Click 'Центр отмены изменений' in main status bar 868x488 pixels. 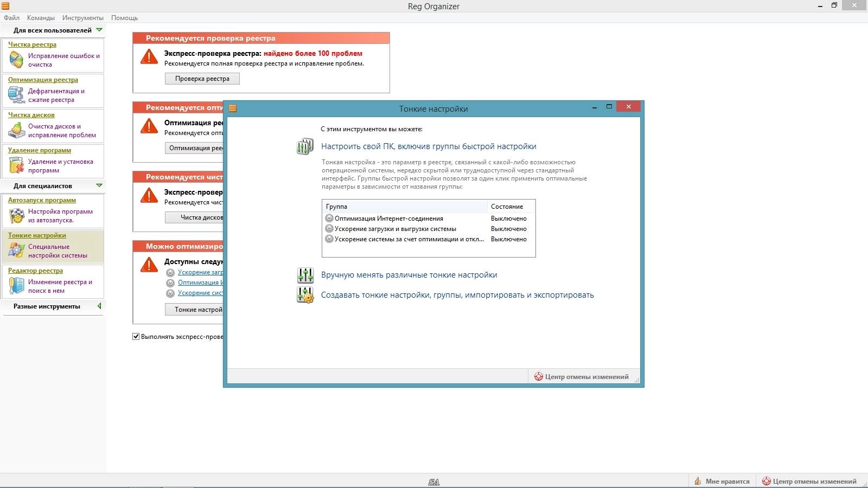809,481
